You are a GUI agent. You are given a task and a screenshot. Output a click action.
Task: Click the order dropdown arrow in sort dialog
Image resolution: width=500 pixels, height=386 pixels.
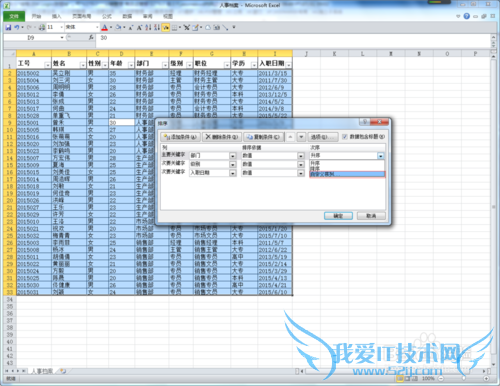pyautogui.click(x=381, y=156)
